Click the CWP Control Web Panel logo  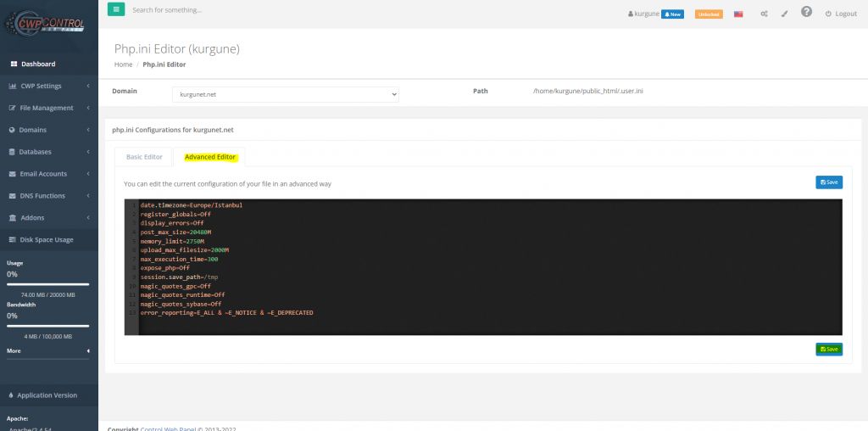[x=45, y=25]
